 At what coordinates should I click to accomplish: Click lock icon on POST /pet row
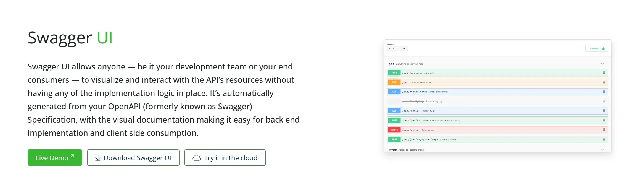pyautogui.click(x=604, y=73)
